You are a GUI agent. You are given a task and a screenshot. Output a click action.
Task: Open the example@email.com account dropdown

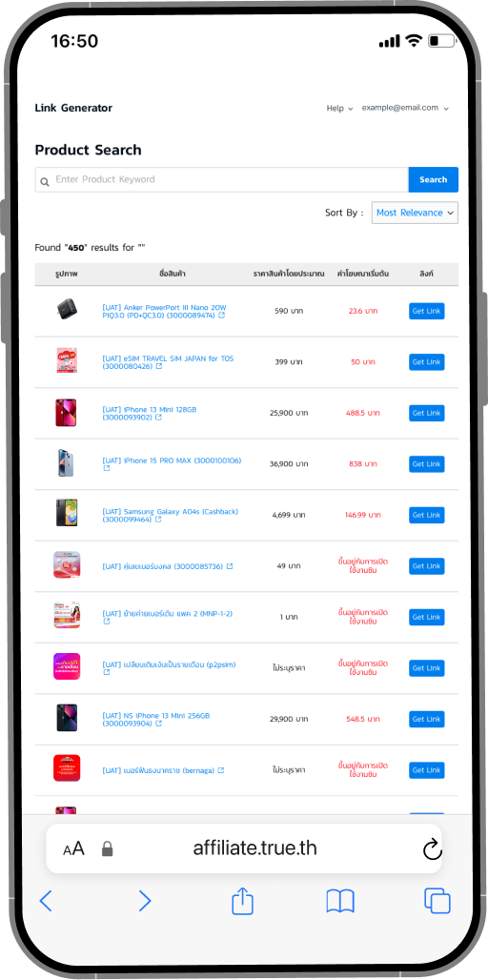[x=405, y=108]
